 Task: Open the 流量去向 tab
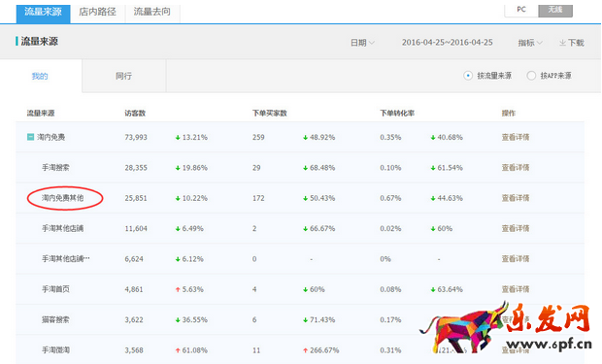(x=152, y=12)
